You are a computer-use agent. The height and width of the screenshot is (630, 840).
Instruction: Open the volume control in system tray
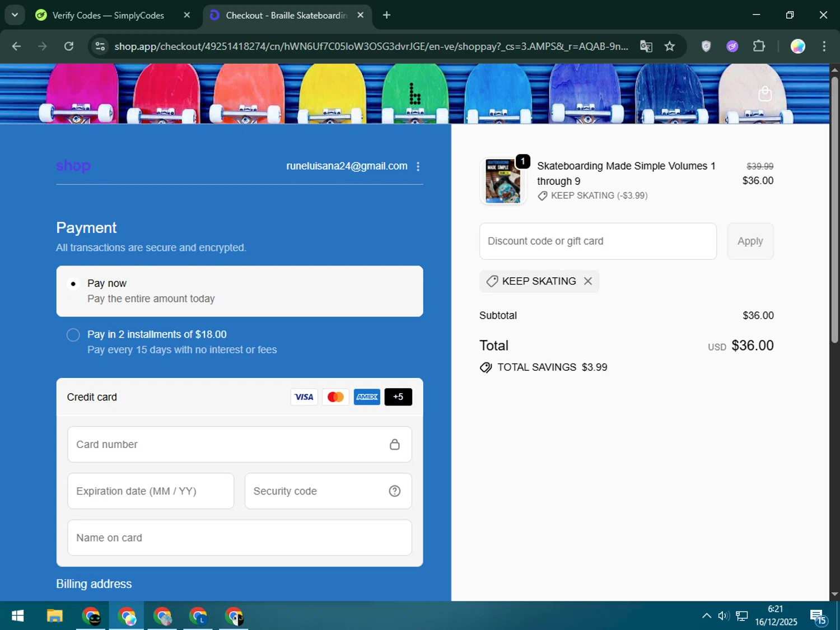pyautogui.click(x=724, y=616)
